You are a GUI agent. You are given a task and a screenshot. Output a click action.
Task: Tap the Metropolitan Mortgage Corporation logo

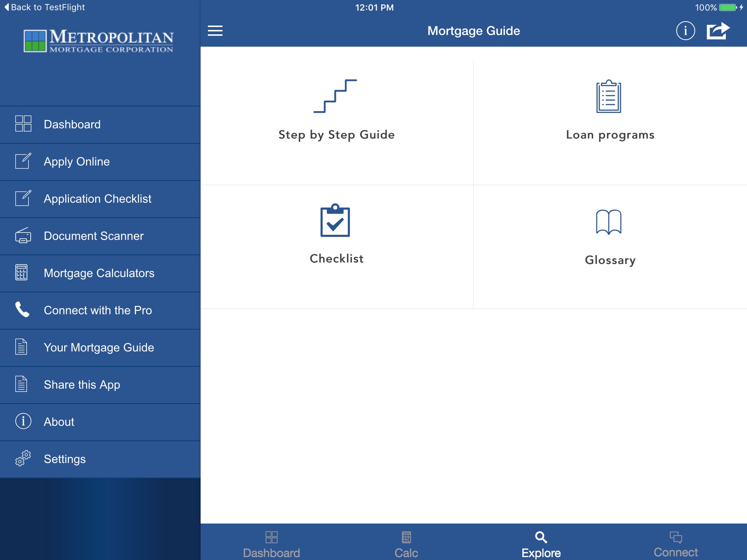pyautogui.click(x=98, y=41)
